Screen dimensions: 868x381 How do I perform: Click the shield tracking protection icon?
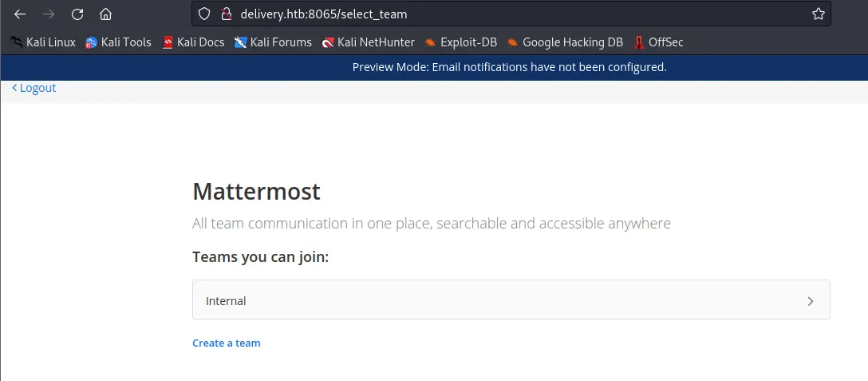click(204, 14)
